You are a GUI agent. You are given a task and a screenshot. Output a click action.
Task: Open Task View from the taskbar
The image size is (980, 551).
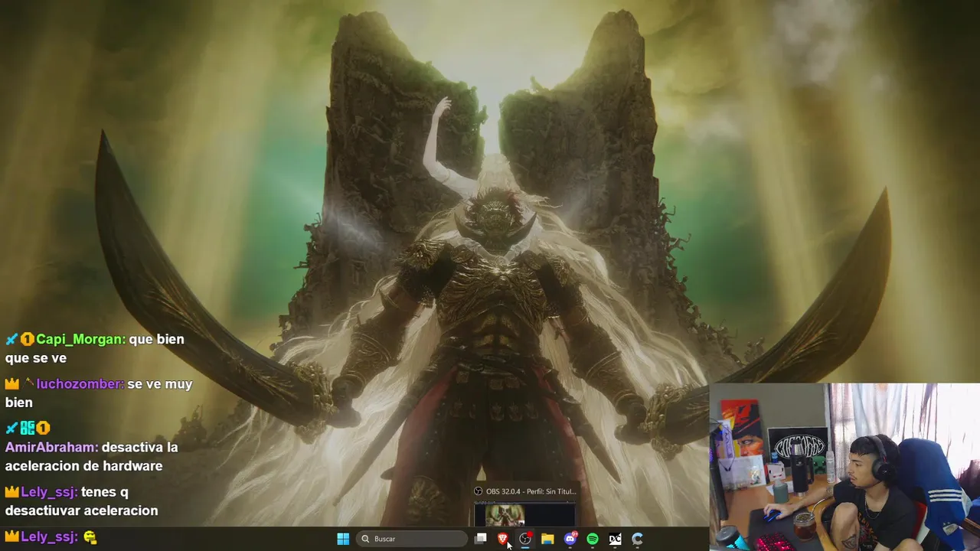(481, 539)
